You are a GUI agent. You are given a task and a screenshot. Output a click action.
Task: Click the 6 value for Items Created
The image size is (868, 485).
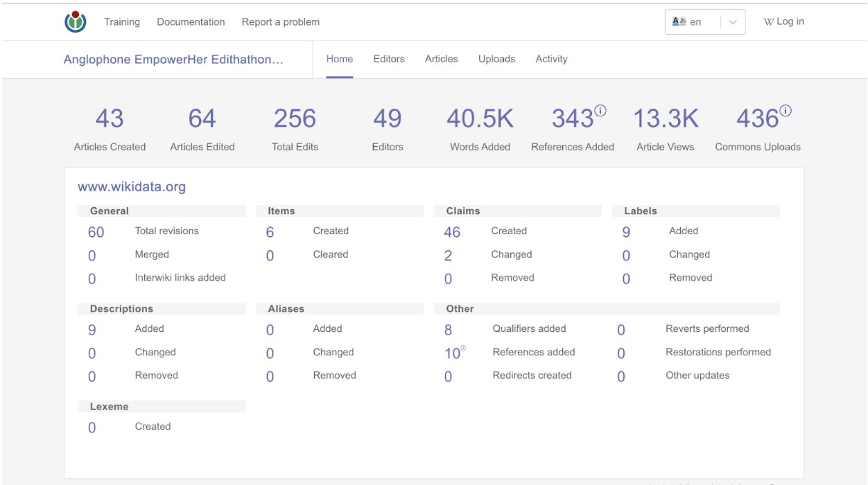tap(270, 232)
